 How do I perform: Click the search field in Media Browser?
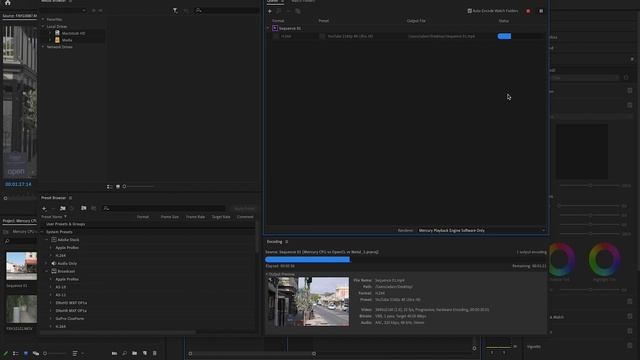227,11
